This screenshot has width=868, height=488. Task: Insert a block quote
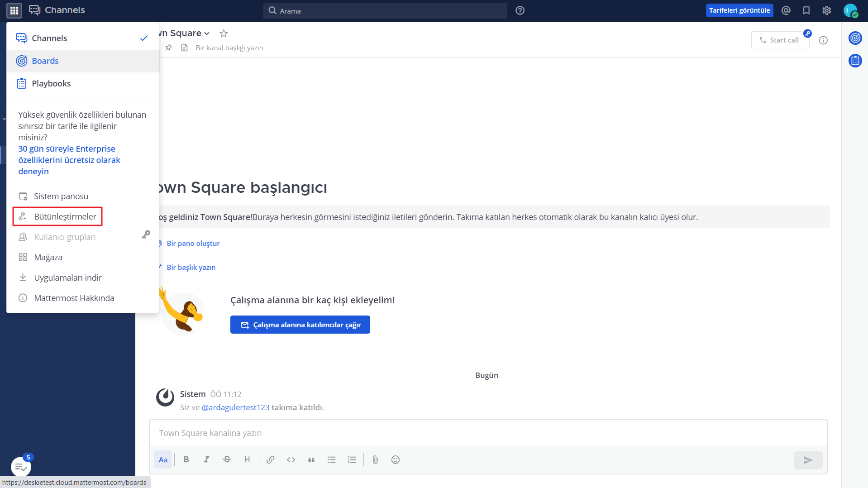pos(311,460)
